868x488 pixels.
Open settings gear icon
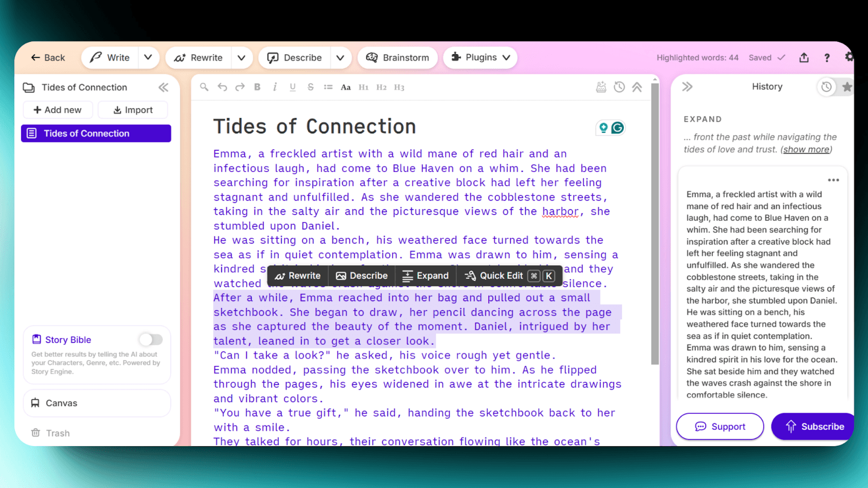[x=849, y=57]
